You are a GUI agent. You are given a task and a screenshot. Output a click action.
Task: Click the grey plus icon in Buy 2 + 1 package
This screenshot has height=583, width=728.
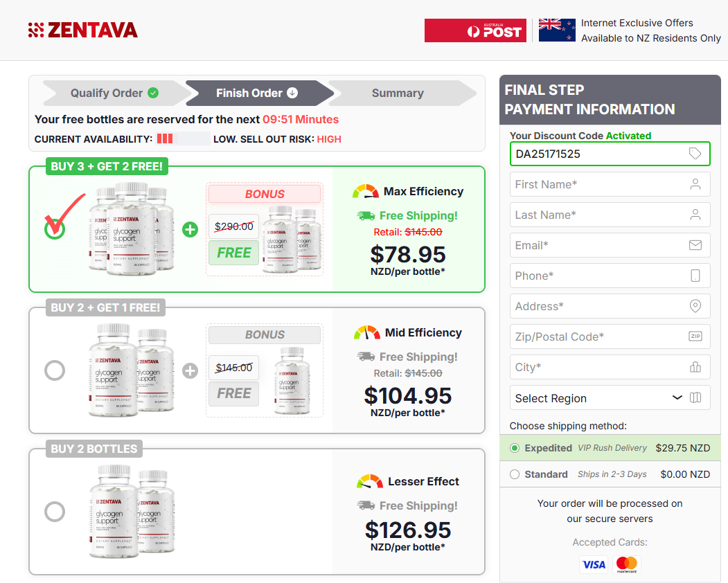[x=190, y=370]
